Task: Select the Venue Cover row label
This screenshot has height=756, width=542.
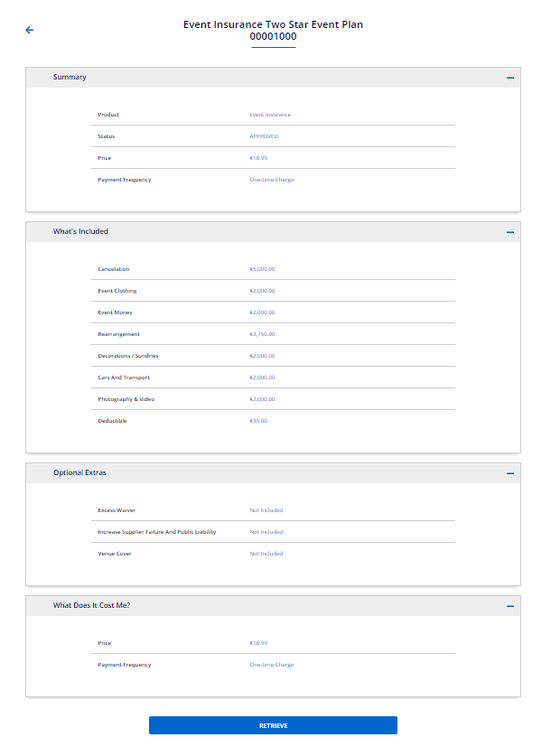Action: click(x=114, y=554)
